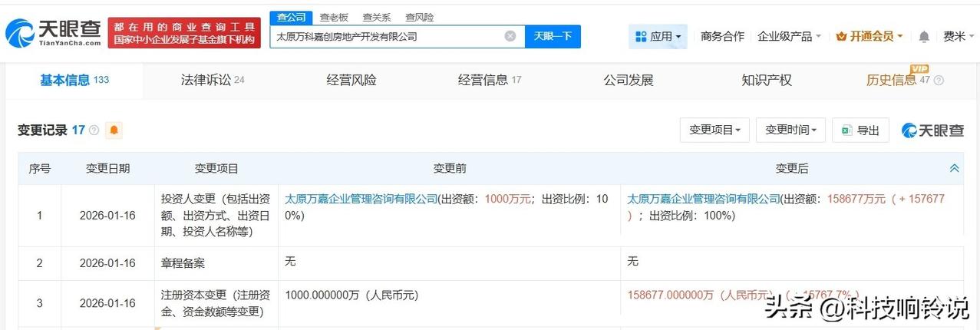980x330 pixels.
Task: Open the 变更项目 filter dropdown
Action: point(714,130)
